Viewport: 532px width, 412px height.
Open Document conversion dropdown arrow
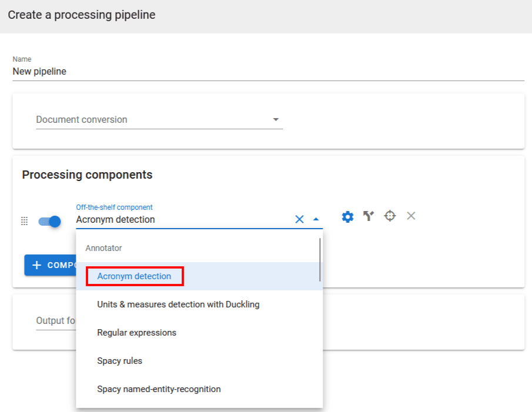276,120
